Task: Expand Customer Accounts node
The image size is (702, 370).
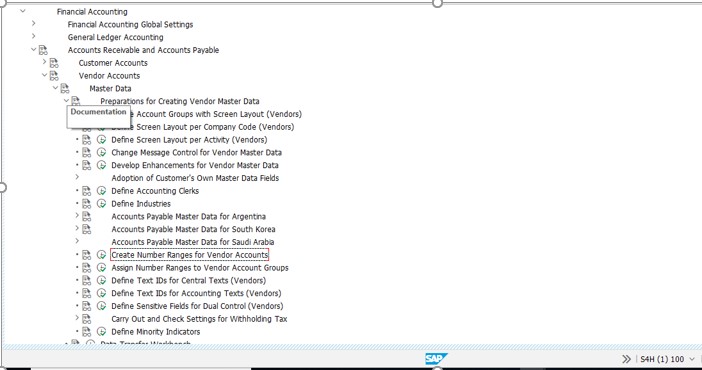Action: tap(44, 62)
